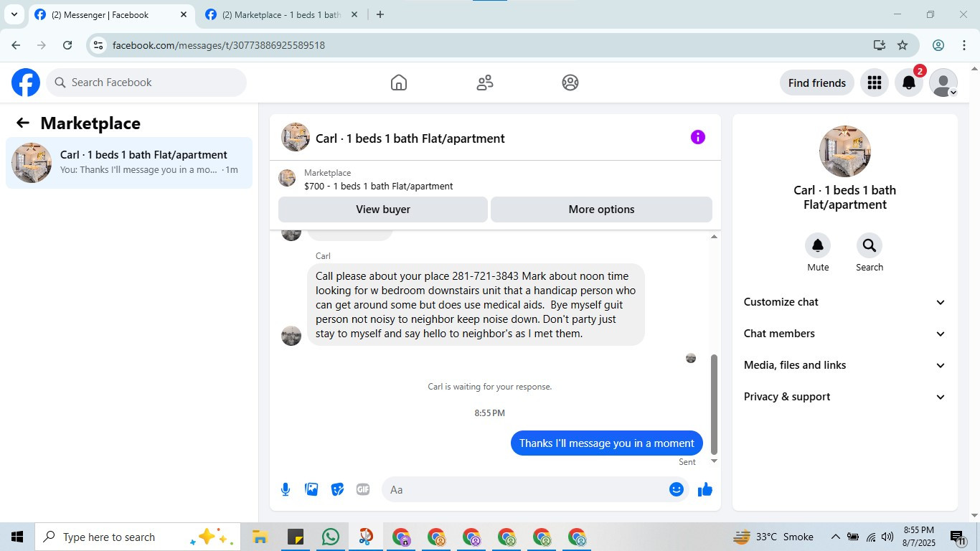Choose a sticker from the sticker icon
This screenshot has height=551, width=980.
(337, 489)
